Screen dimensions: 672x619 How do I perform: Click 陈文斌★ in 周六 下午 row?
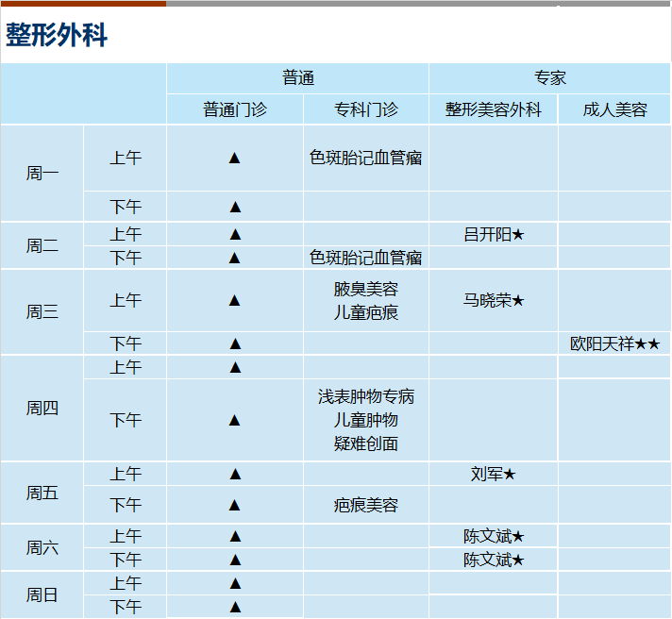(x=494, y=560)
